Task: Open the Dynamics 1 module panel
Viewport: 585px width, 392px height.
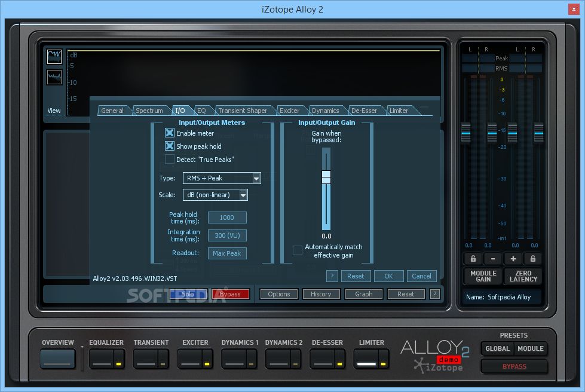Action: [234, 359]
